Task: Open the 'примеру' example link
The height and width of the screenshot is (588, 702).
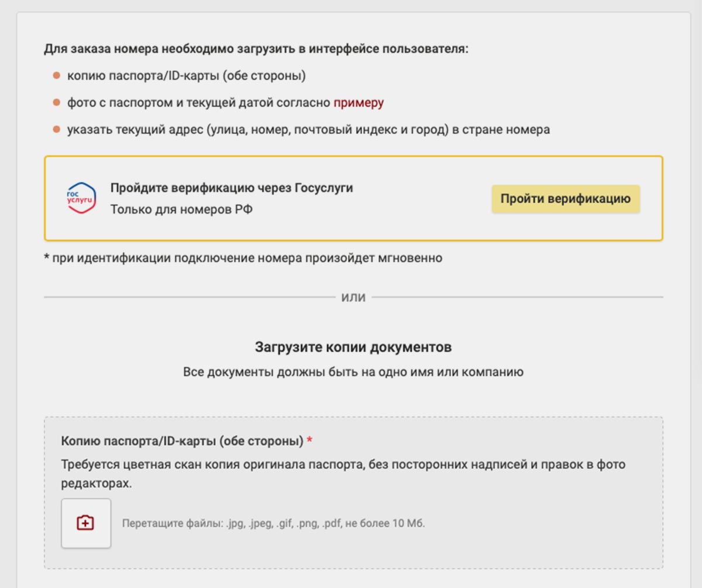Action: tap(359, 103)
